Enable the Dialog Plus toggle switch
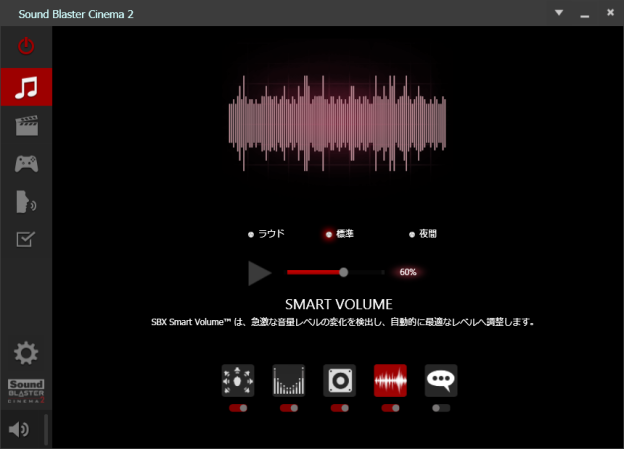 point(441,408)
